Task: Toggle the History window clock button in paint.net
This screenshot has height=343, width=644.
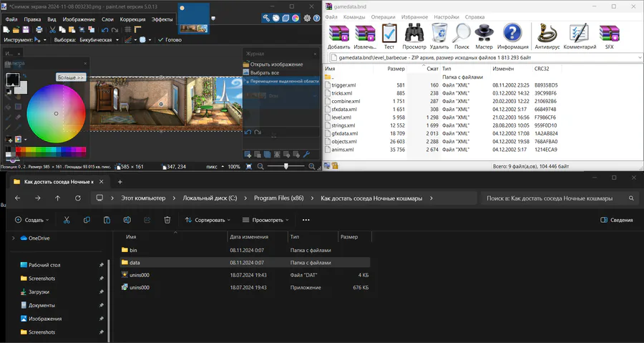Action: coord(276,18)
